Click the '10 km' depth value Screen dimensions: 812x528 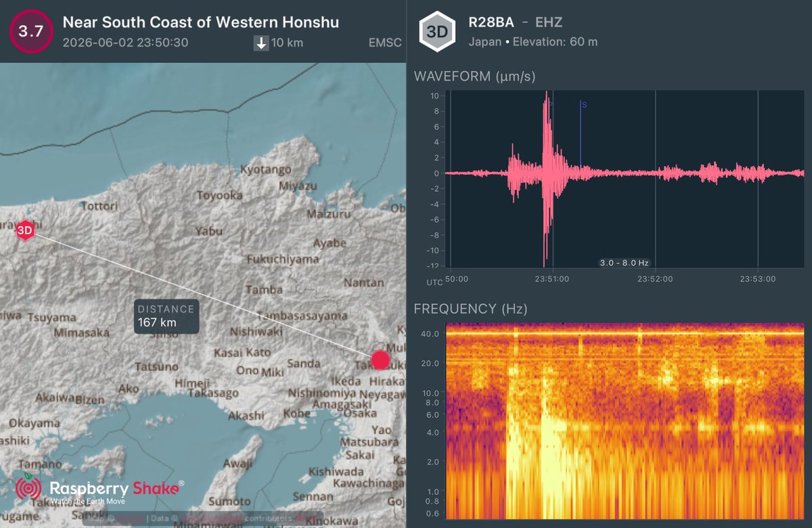(288, 43)
